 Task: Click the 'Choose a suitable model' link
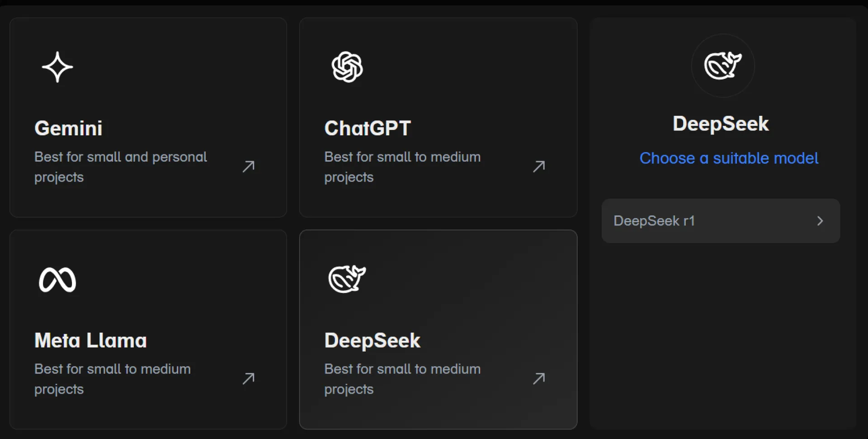pos(729,158)
